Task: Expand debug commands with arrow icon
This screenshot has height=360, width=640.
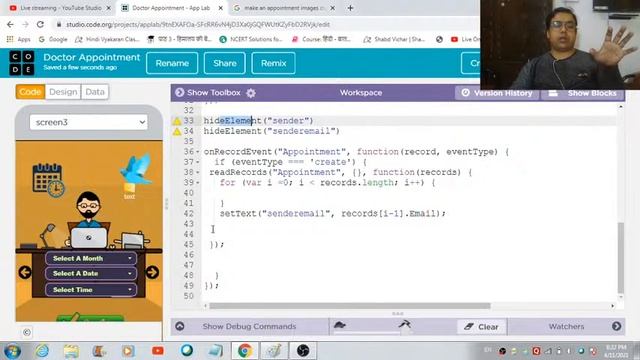Action: click(180, 326)
